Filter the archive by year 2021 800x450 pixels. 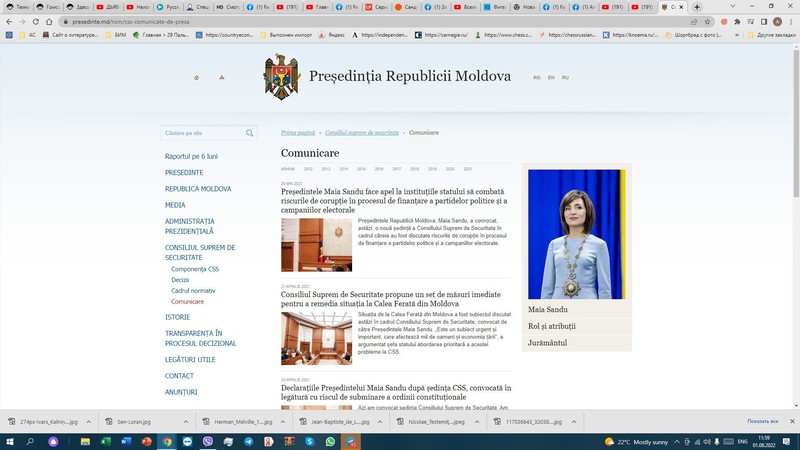coord(468,169)
